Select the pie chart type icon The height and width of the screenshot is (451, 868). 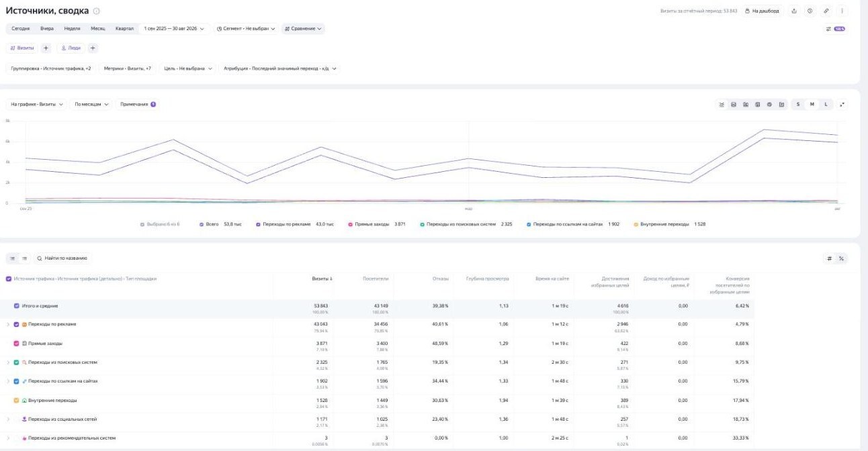770,105
